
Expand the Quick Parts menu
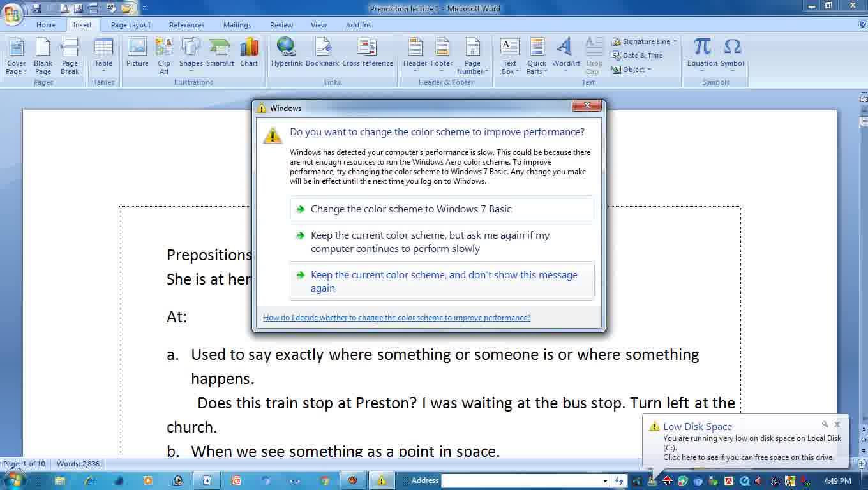pos(537,56)
